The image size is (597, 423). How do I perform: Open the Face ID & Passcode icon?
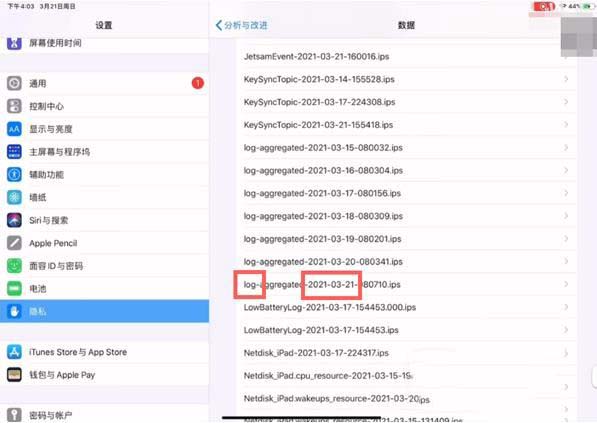14,266
